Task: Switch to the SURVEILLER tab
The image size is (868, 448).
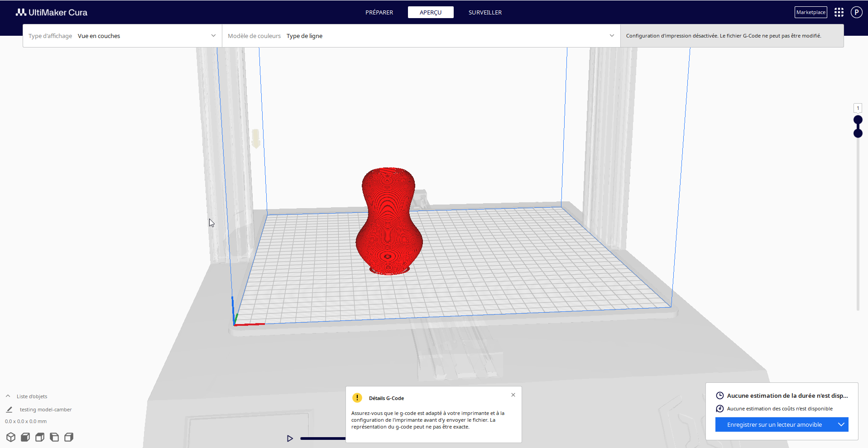Action: click(x=485, y=12)
